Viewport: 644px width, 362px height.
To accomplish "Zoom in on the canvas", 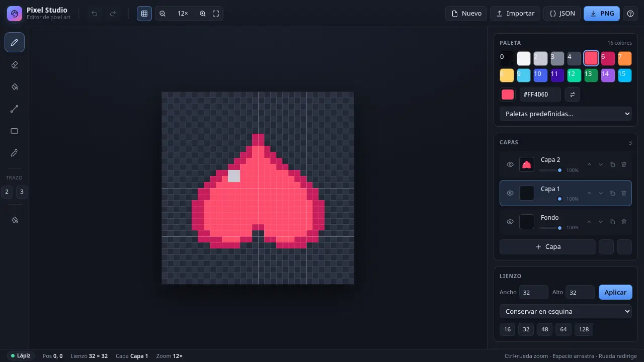I will (x=203, y=14).
